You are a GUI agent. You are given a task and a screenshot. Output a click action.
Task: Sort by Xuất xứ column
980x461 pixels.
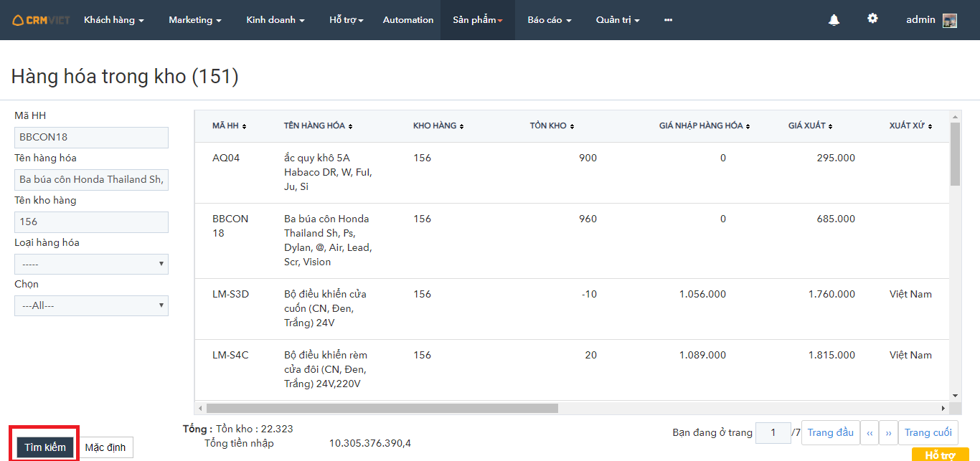coord(911,126)
